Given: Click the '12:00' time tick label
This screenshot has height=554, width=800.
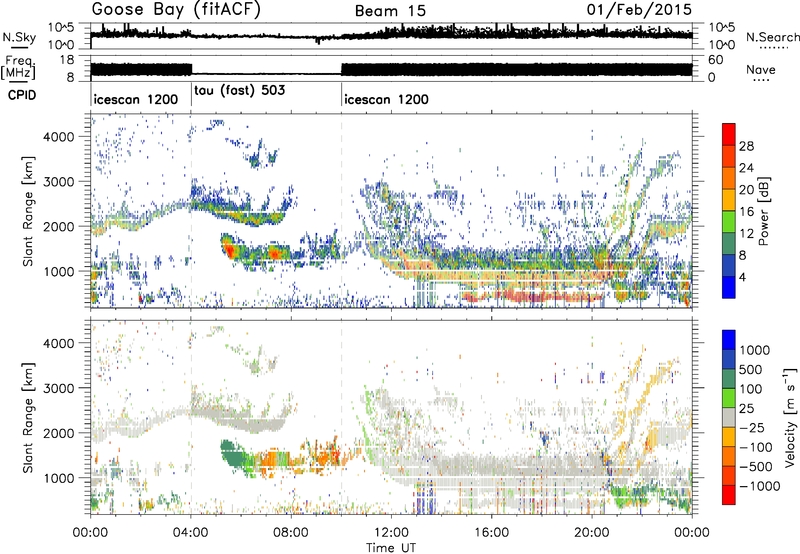Looking at the screenshot, I should click(391, 533).
